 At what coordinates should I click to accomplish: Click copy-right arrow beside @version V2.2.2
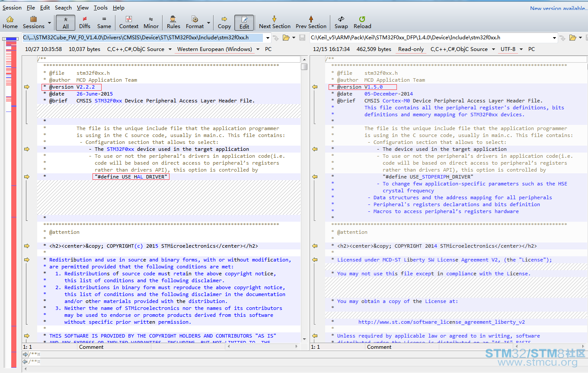point(27,87)
